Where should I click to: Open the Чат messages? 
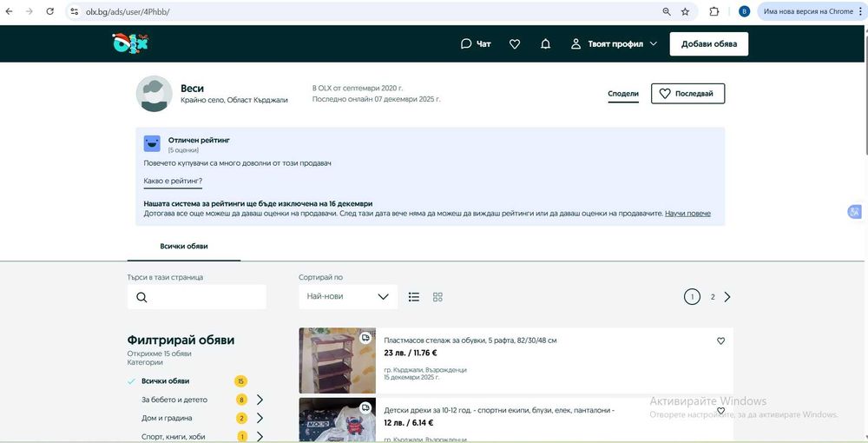coord(476,43)
